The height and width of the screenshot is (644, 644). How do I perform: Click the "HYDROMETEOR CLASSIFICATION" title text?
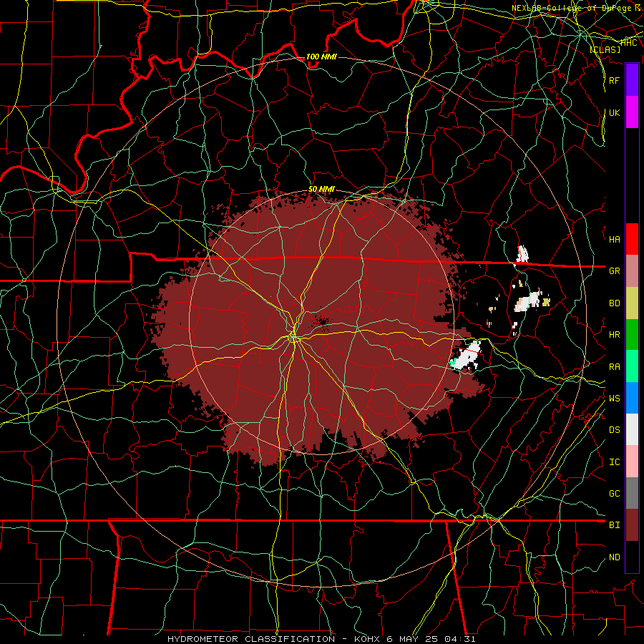click(251, 639)
